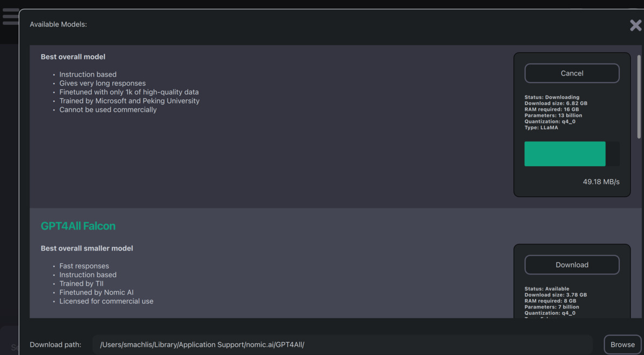This screenshot has height=355, width=644.
Task: Click the Available Models title
Action: pyautogui.click(x=58, y=24)
